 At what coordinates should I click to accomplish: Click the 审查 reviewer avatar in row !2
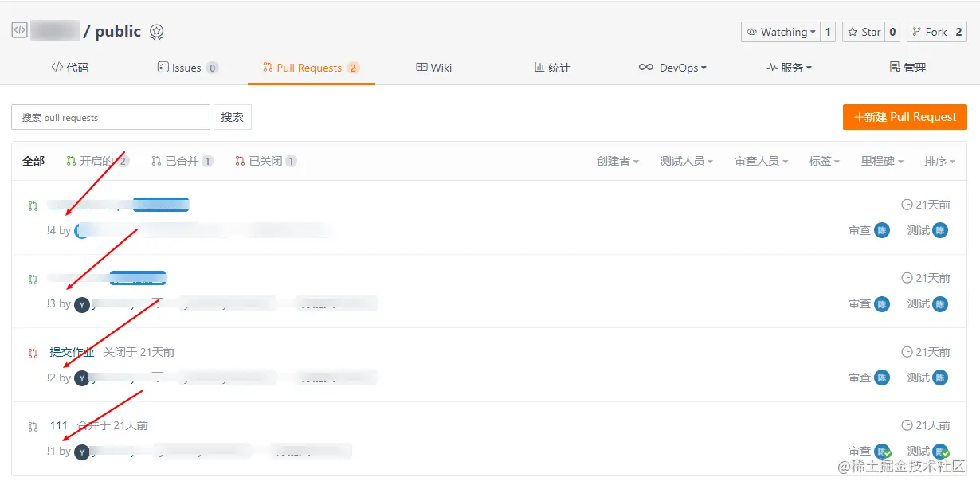(x=882, y=378)
